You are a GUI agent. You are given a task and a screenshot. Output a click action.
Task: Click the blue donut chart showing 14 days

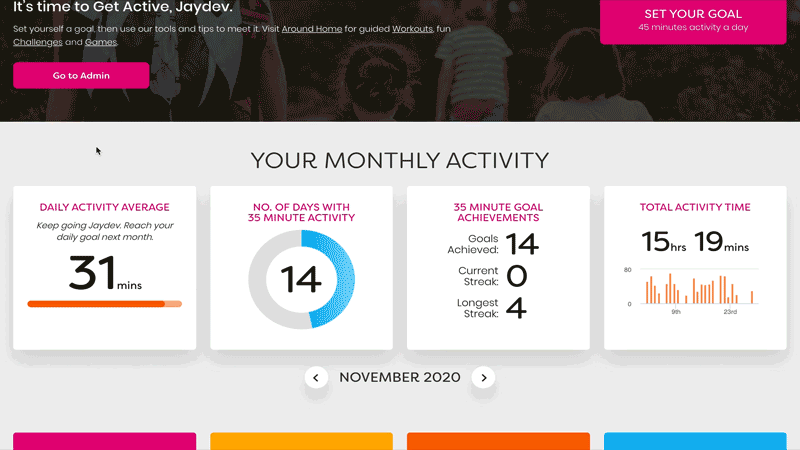click(302, 279)
